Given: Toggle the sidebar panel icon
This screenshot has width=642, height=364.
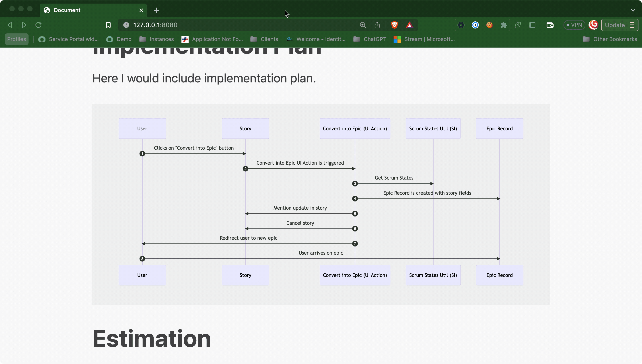Looking at the screenshot, I should [x=532, y=25].
